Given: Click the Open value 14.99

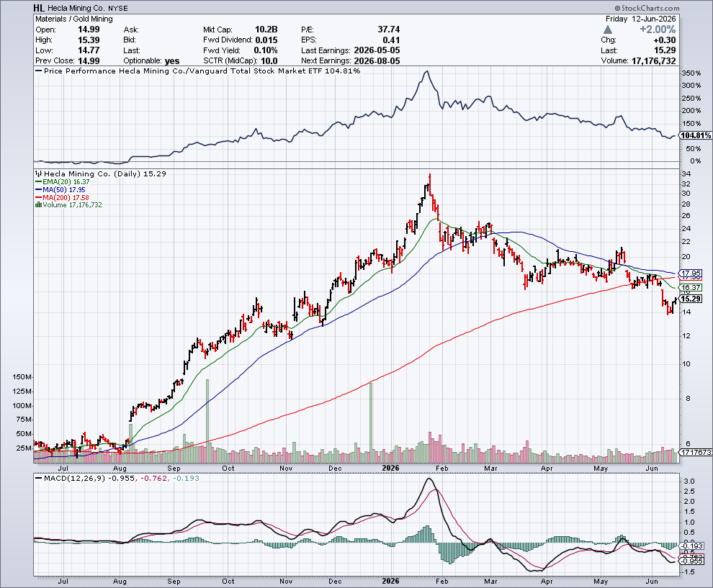Looking at the screenshot, I should point(89,30).
